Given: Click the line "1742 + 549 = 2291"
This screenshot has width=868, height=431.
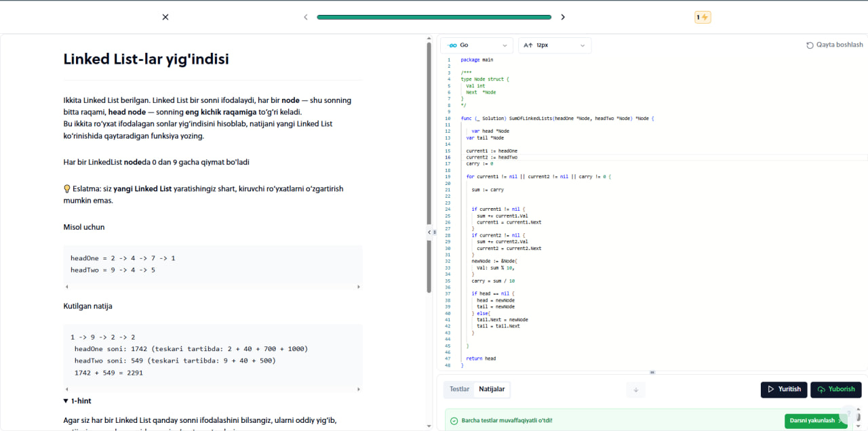Looking at the screenshot, I should [108, 372].
